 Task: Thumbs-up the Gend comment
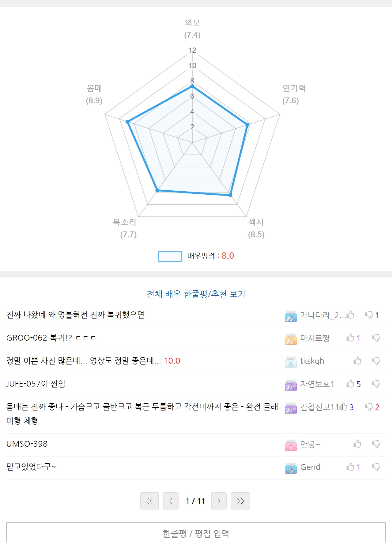(x=350, y=467)
